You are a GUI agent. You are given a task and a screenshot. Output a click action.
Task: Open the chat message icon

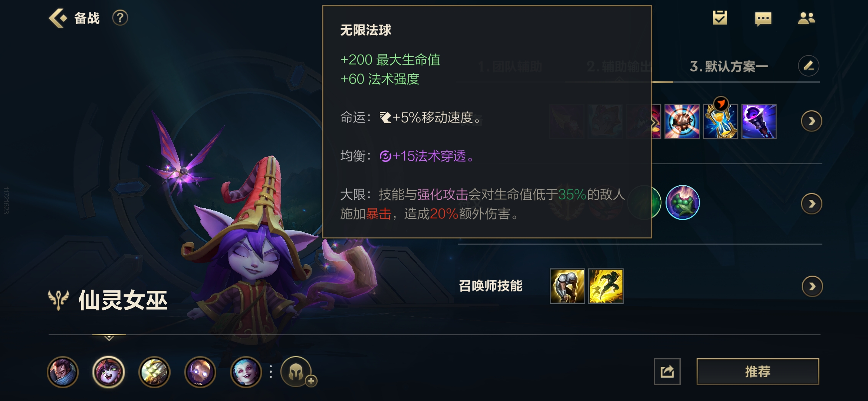(x=763, y=19)
